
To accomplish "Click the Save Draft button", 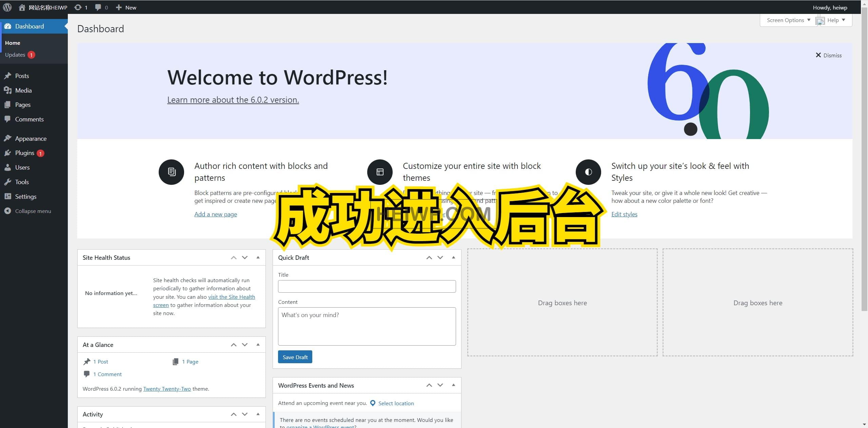I will 295,357.
